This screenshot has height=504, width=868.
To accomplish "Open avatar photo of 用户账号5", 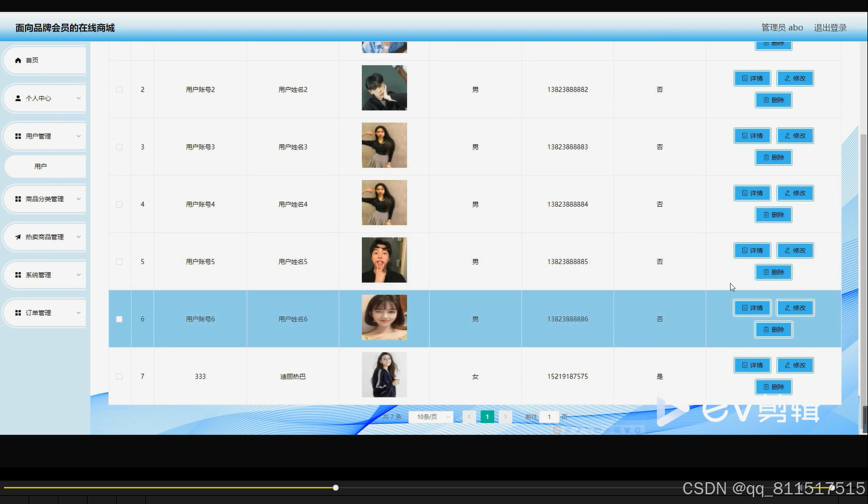I will 384,260.
